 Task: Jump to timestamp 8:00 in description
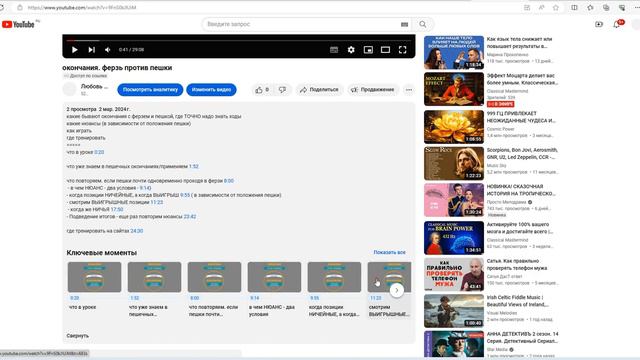click(x=229, y=181)
